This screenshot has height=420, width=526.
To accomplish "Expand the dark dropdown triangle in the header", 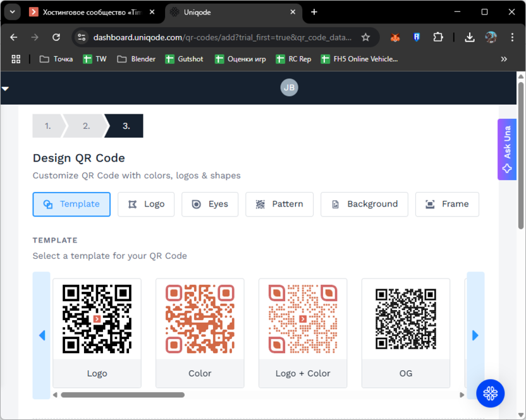I will click(5, 88).
